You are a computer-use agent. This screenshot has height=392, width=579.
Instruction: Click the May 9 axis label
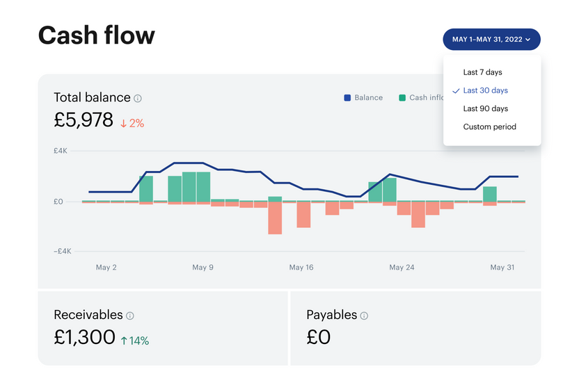pyautogui.click(x=203, y=268)
